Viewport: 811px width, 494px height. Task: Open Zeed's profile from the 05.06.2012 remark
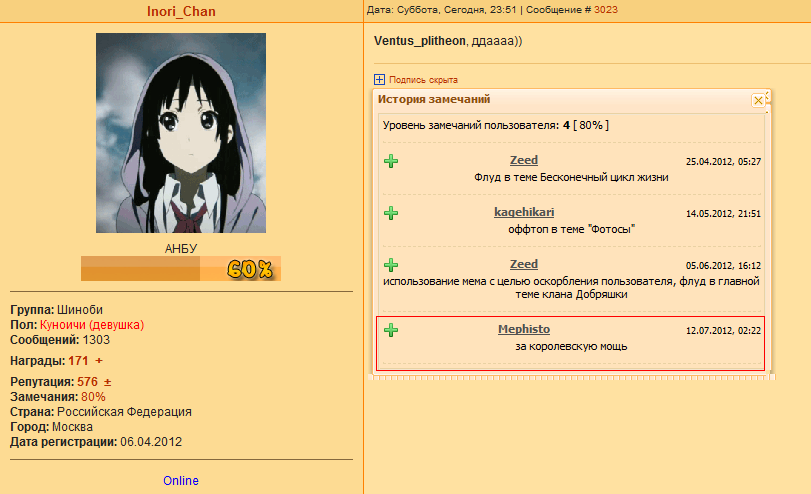(x=523, y=264)
